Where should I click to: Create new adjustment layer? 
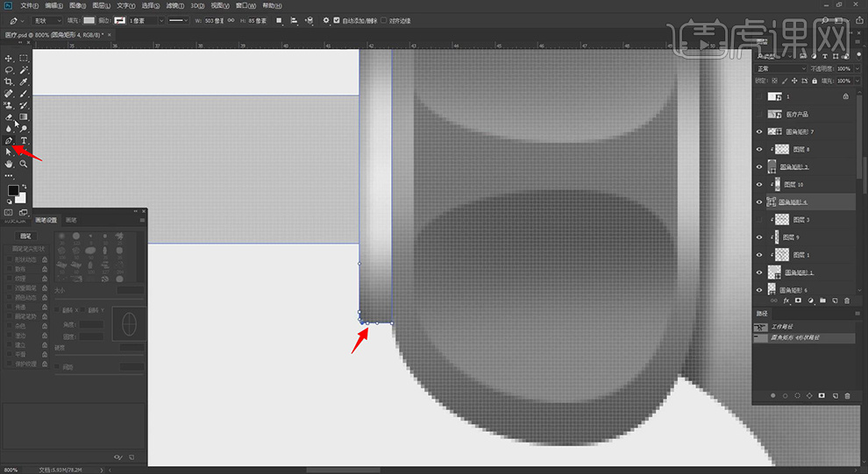pos(810,301)
